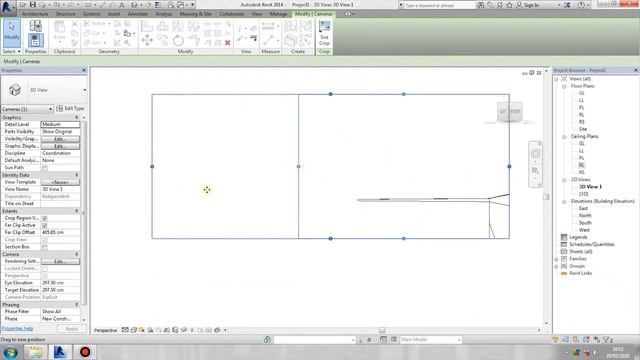This screenshot has height=360, width=640.
Task: Click Visual Style icon in view control bar
Action: click(133, 330)
